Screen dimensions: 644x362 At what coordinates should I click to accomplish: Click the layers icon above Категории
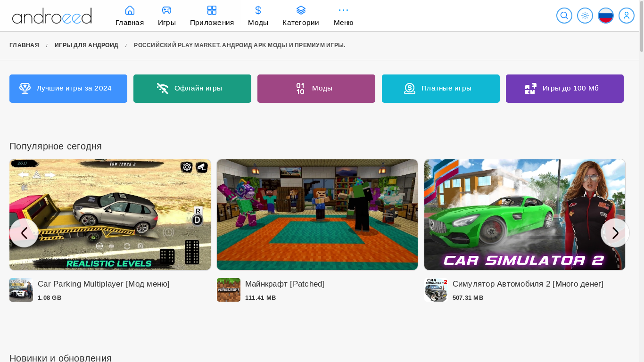[x=301, y=10]
